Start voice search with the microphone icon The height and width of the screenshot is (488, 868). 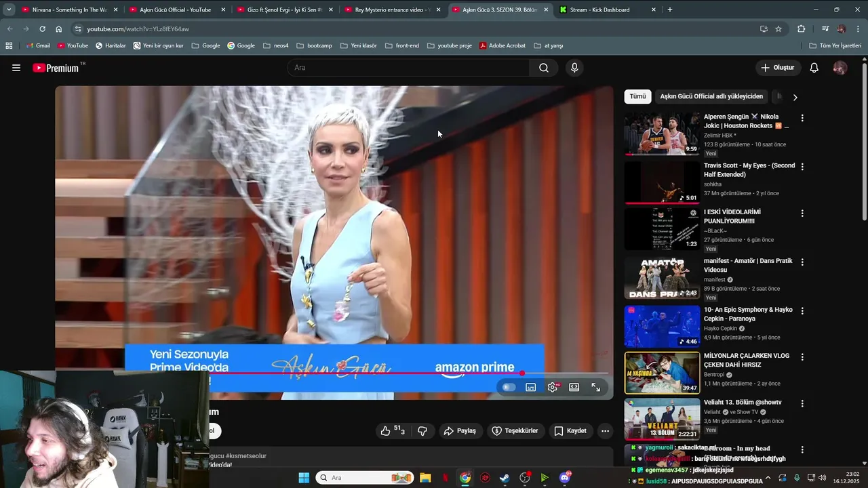[574, 68]
